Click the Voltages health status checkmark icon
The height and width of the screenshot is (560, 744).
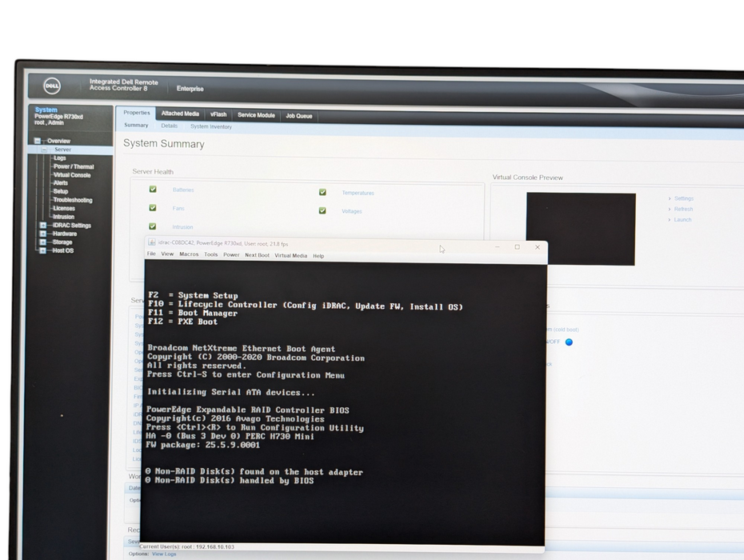point(322,210)
